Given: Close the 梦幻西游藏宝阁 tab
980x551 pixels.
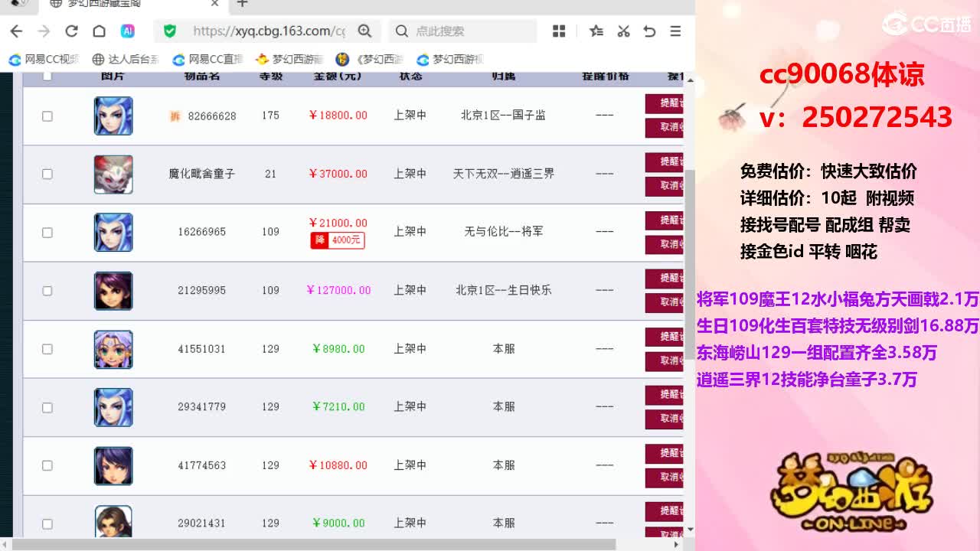Looking at the screenshot, I should tap(215, 4).
